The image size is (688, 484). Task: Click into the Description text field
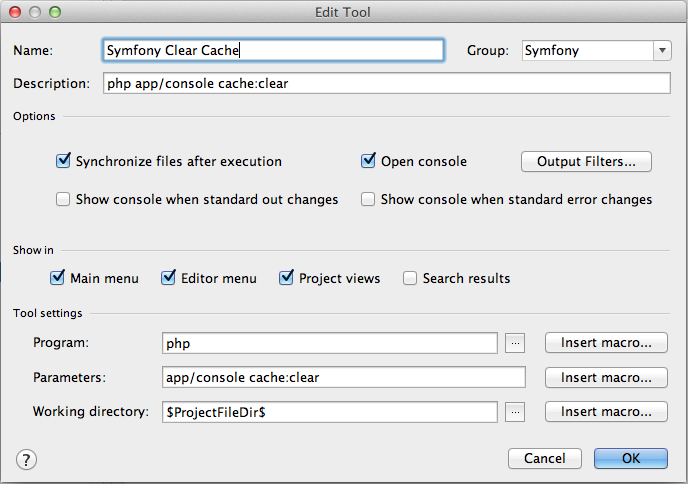click(387, 83)
